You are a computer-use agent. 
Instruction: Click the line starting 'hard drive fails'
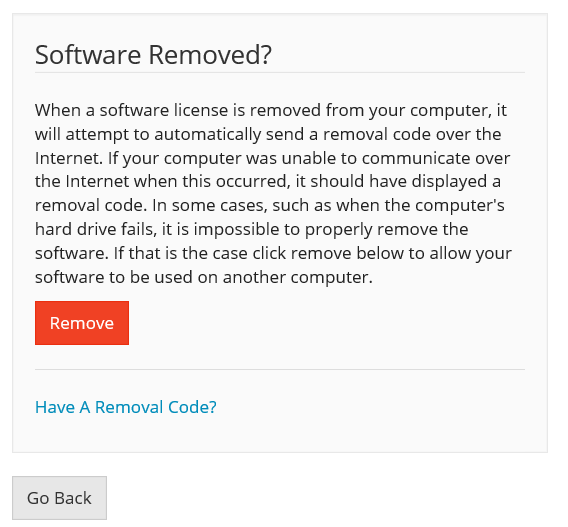click(252, 229)
